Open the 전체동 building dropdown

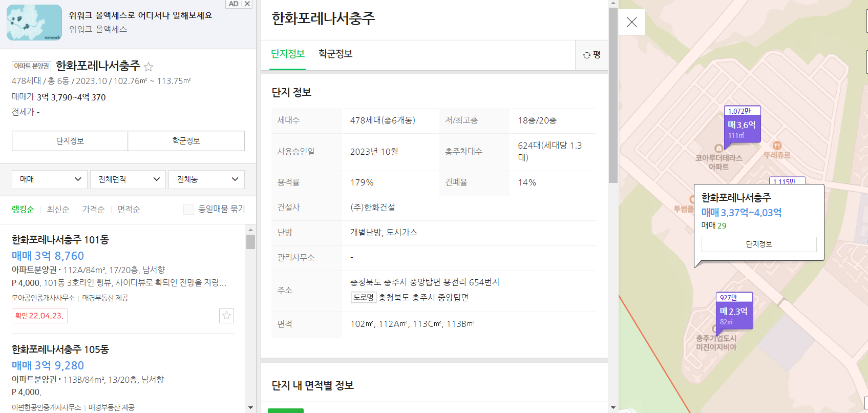(x=207, y=179)
